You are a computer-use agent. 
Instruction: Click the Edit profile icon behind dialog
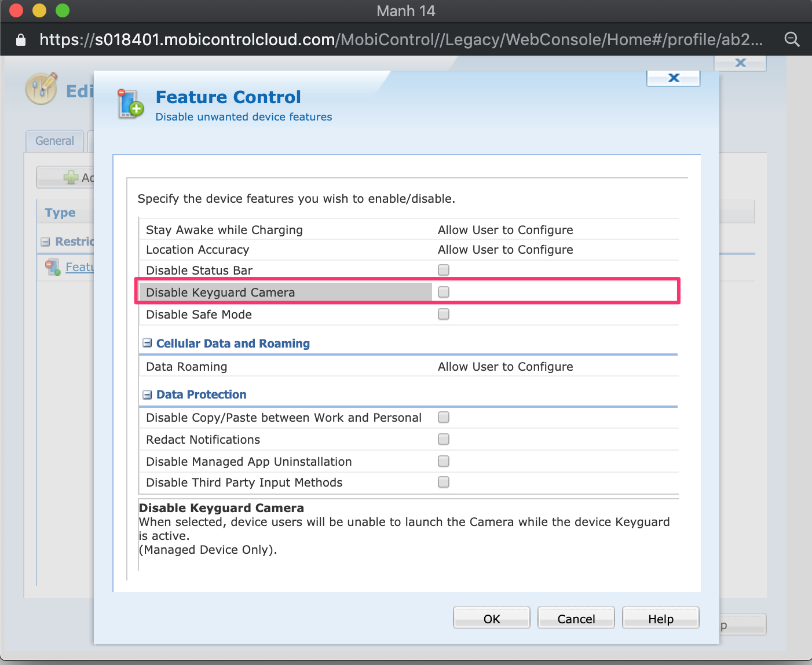[x=41, y=89]
